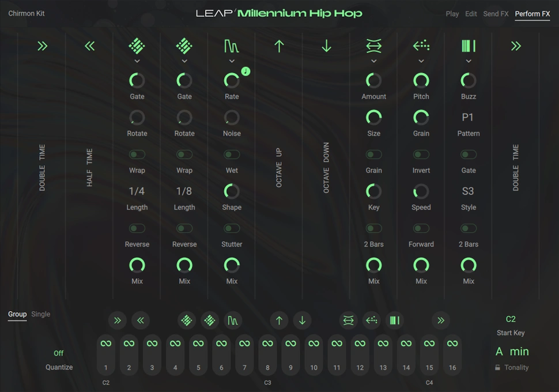Enable the Invert toggle in the Pitch column
Image resolution: width=559 pixels, height=392 pixels.
coord(421,154)
